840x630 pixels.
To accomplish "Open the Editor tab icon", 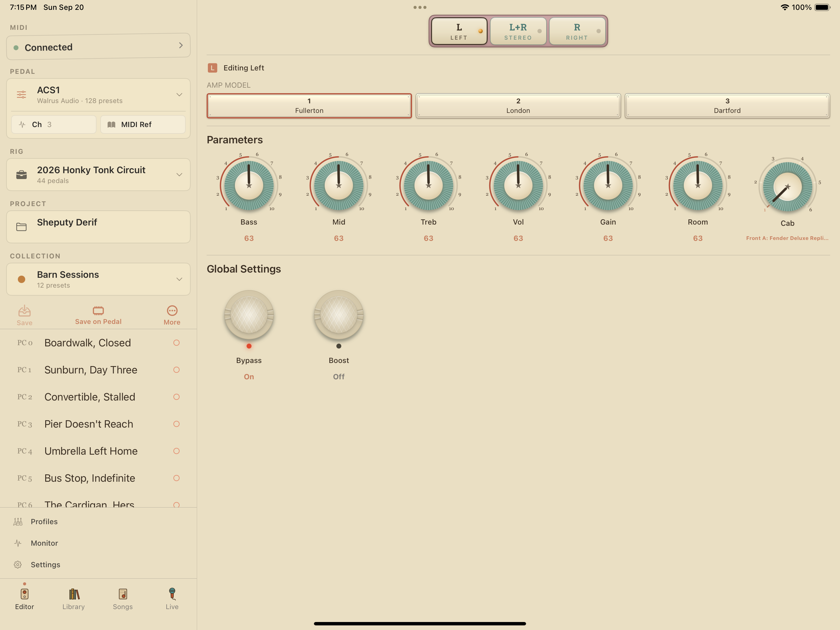I will (x=24, y=594).
